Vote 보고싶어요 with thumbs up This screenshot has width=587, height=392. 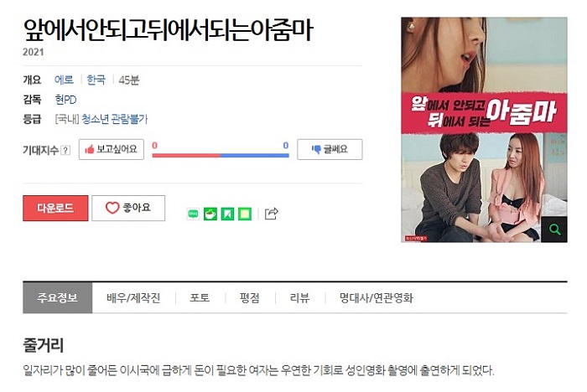click(112, 150)
